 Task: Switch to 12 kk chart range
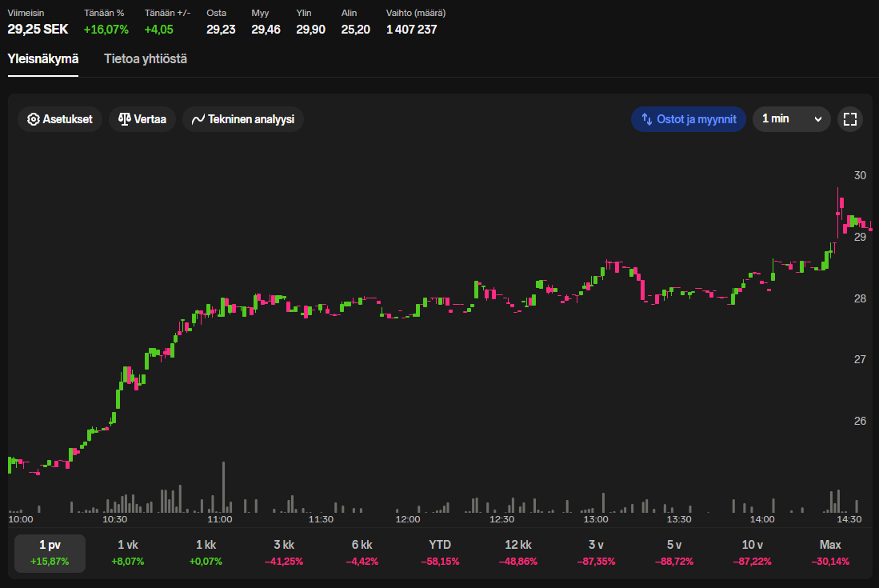(518, 553)
